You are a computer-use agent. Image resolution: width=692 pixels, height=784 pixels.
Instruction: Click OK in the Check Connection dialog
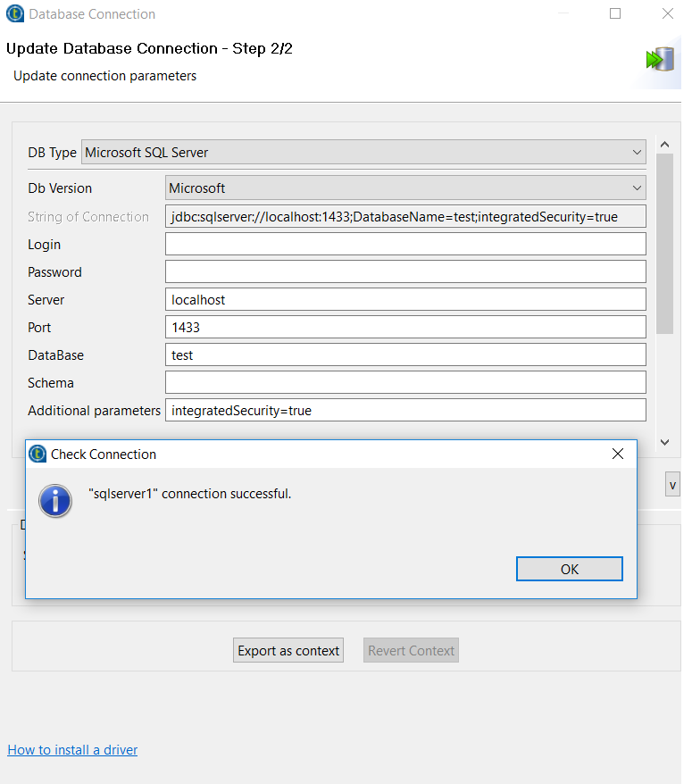569,569
